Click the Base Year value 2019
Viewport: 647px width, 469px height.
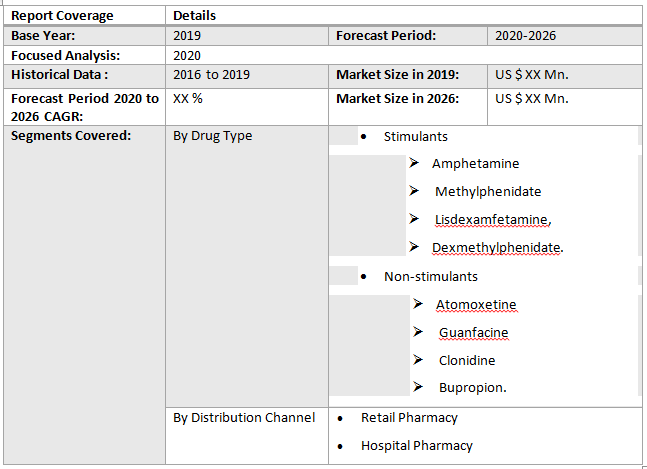tap(187, 35)
